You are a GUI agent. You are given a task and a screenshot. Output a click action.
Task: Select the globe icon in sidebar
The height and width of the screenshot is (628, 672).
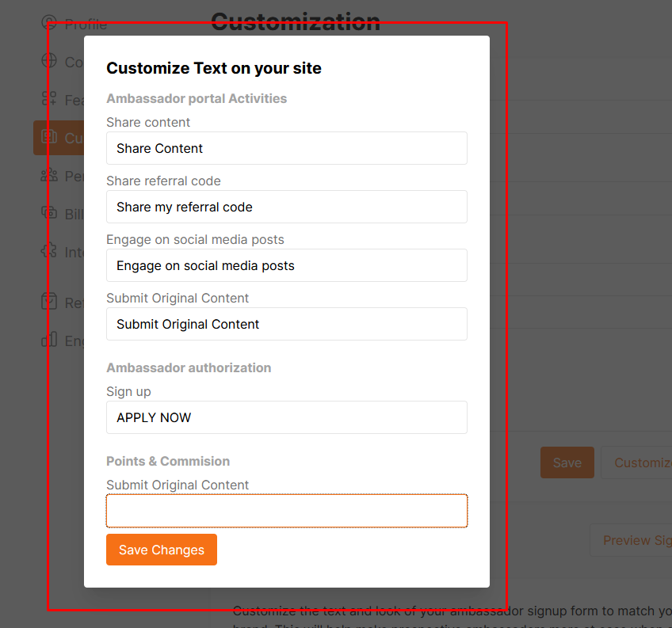pos(49,60)
